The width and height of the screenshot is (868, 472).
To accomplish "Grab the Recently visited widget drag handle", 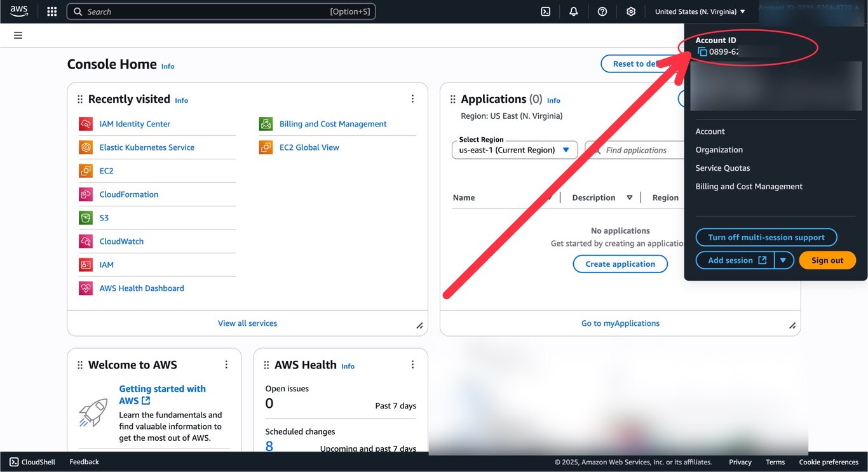I will click(80, 99).
